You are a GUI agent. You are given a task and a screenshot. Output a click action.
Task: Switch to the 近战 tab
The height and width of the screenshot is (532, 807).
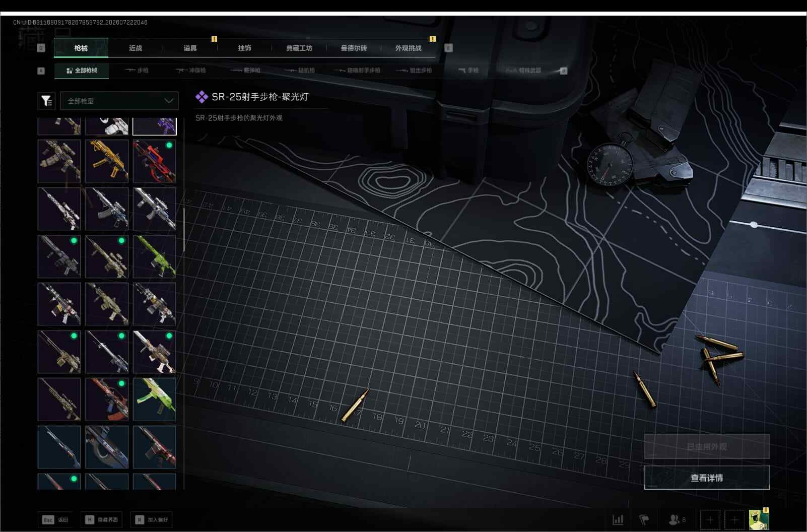pos(136,48)
